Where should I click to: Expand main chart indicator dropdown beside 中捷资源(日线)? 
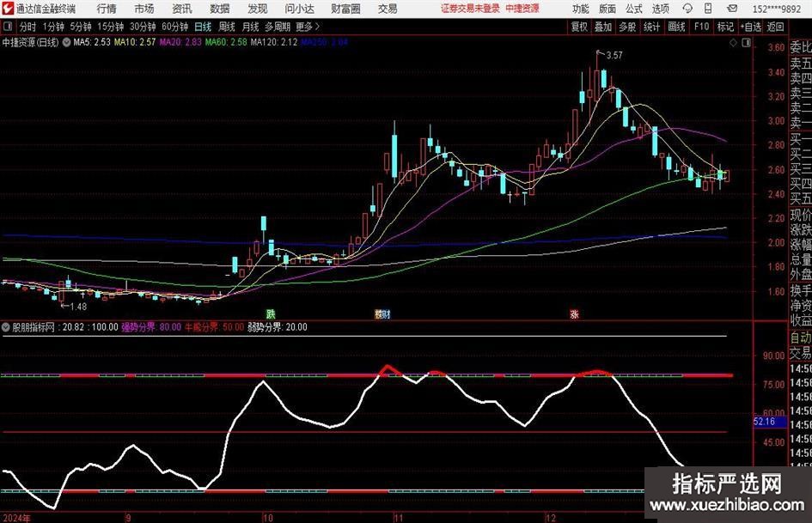(66, 42)
